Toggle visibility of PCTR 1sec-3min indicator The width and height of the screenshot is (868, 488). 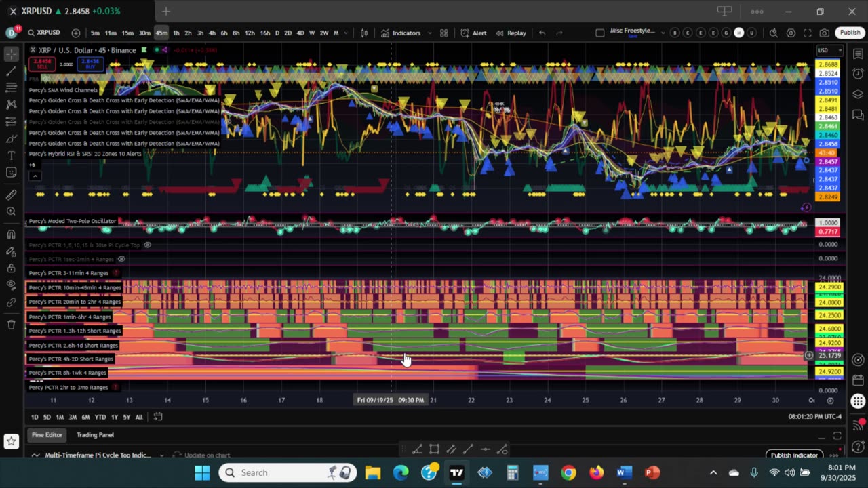click(121, 259)
